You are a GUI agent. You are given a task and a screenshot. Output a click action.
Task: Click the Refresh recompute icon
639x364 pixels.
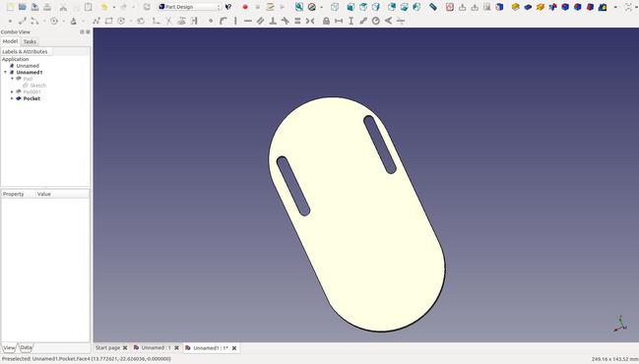tap(147, 7)
